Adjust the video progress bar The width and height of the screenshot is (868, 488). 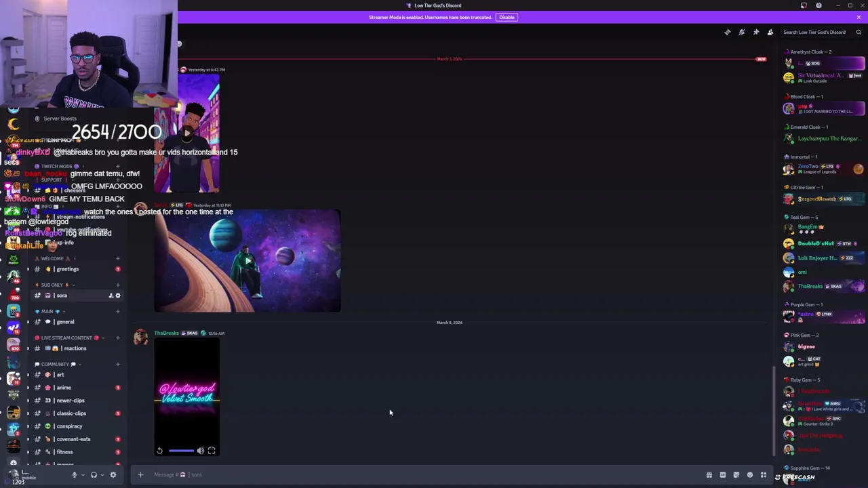pos(181,451)
